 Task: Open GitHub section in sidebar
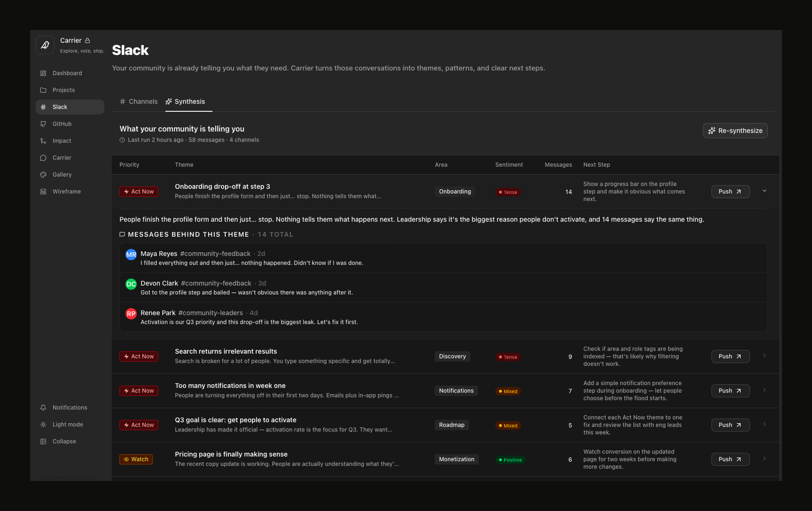coord(70,124)
